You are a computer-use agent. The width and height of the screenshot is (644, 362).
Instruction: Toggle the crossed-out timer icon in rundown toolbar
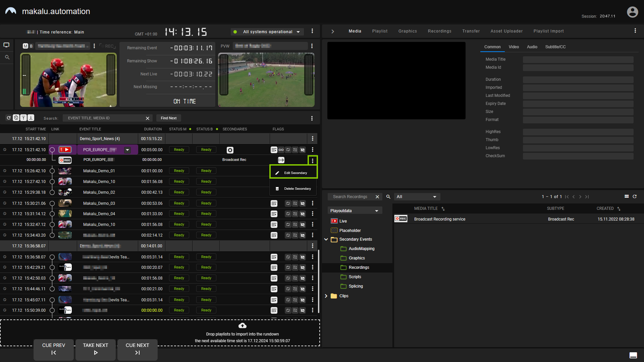coord(16,118)
